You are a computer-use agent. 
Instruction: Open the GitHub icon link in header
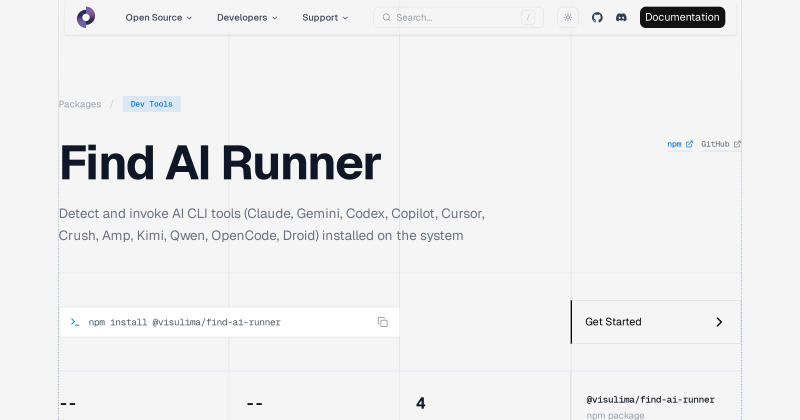597,17
